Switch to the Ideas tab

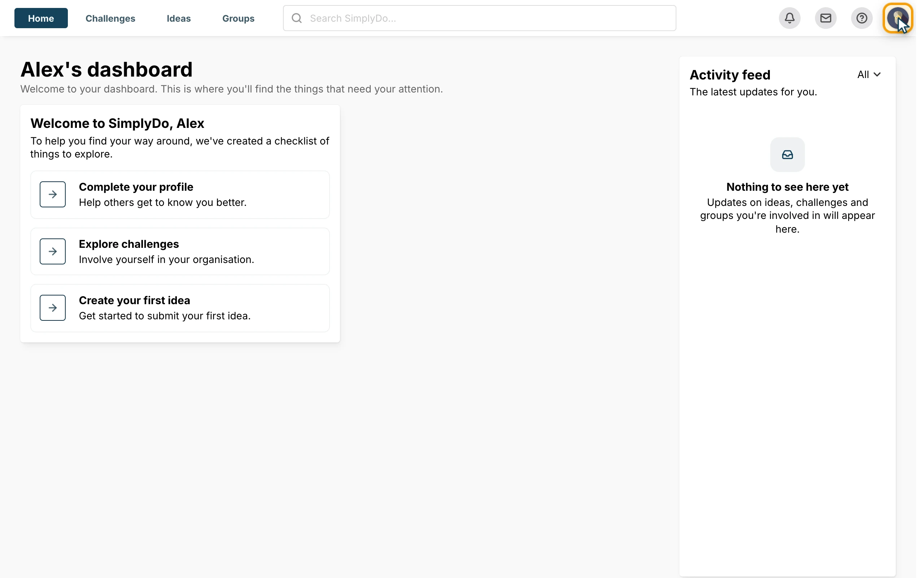point(179,18)
